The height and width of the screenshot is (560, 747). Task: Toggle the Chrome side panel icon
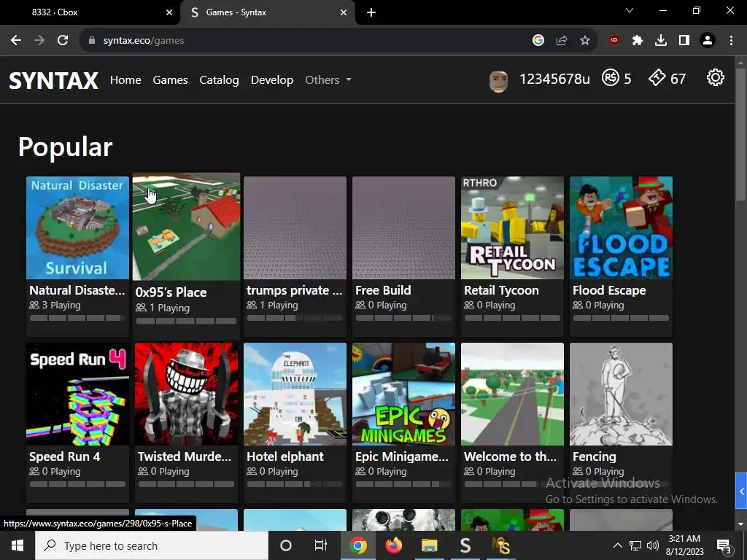click(x=684, y=41)
